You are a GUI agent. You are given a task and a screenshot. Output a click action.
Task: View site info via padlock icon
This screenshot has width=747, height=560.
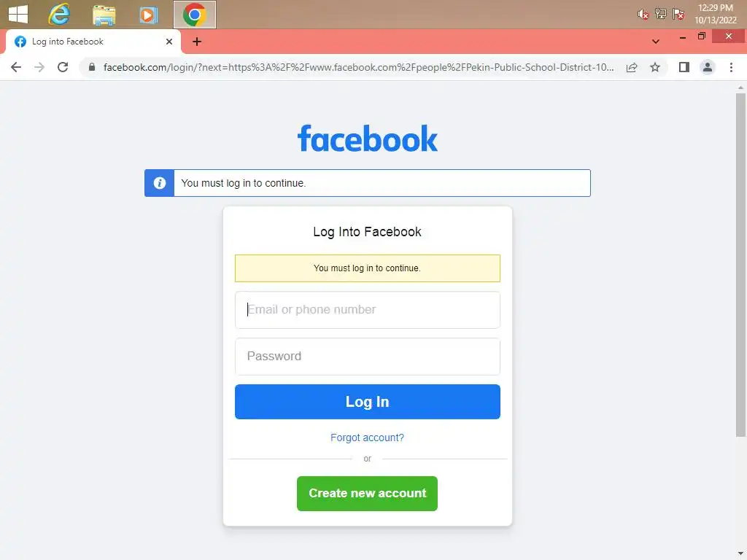click(x=92, y=67)
